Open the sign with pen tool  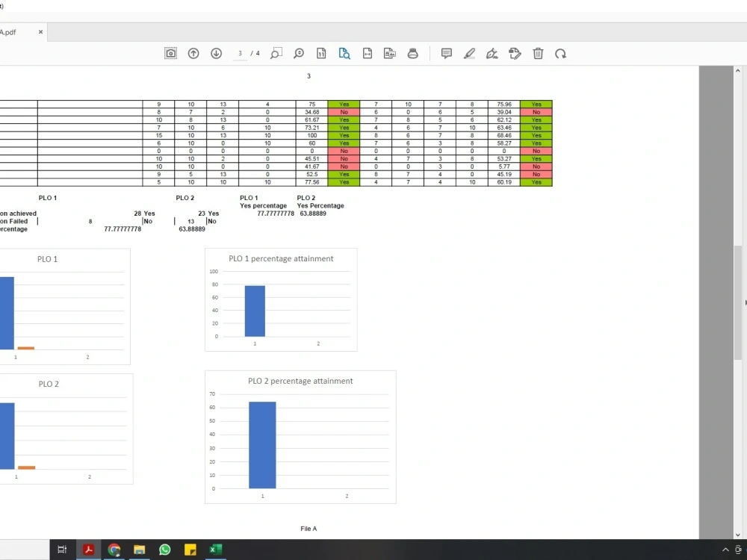pos(492,53)
